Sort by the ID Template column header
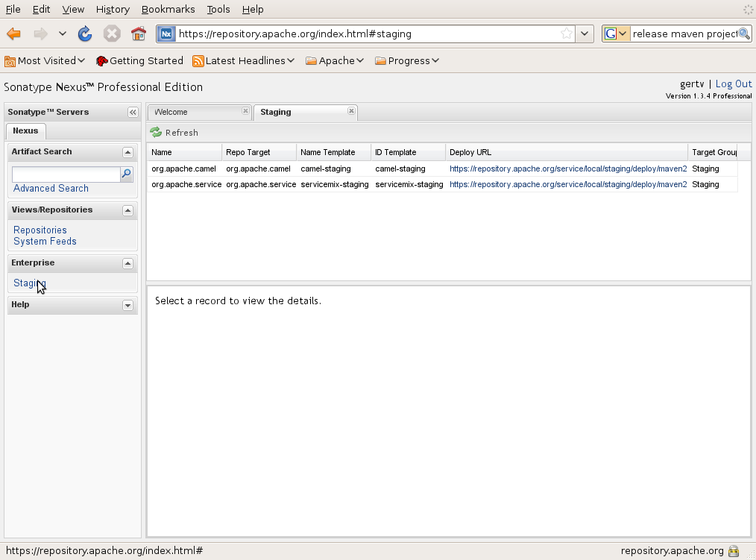Image resolution: width=756 pixels, height=560 pixels. [x=408, y=152]
